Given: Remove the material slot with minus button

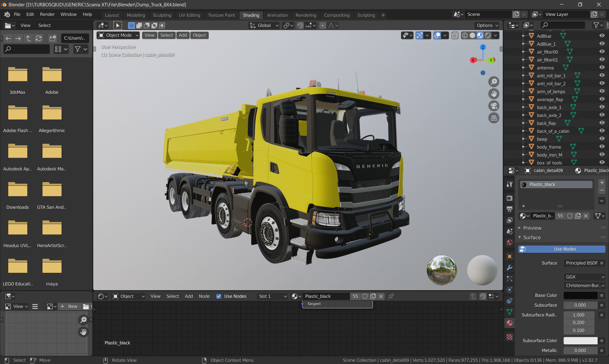Looking at the screenshot, I should point(602,190).
